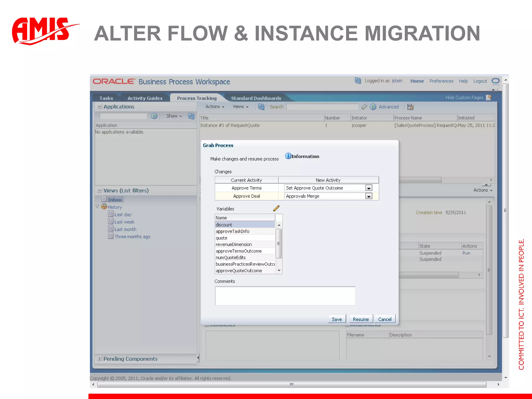532x399 pixels.
Task: Click the process Search input field
Action: pos(322,107)
